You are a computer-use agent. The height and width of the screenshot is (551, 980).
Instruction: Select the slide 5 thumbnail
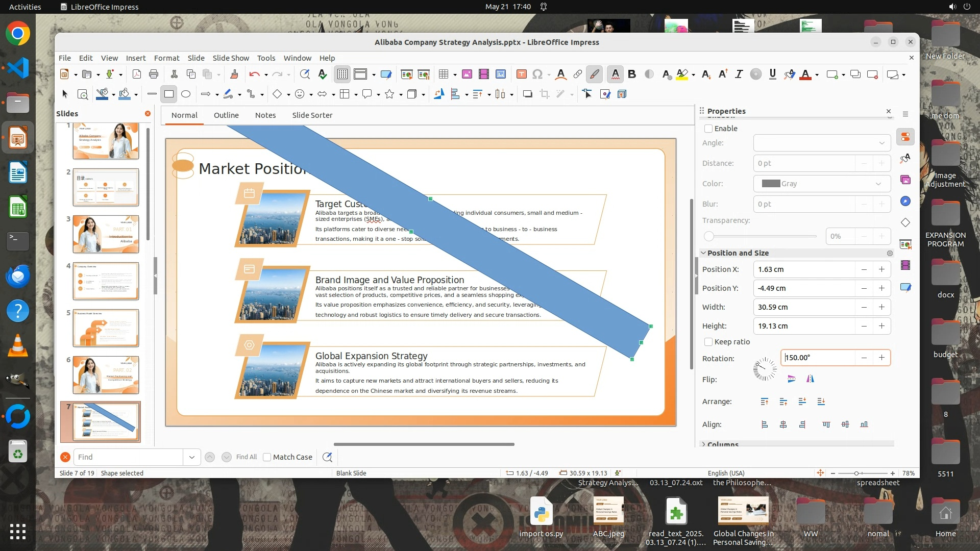point(106,328)
